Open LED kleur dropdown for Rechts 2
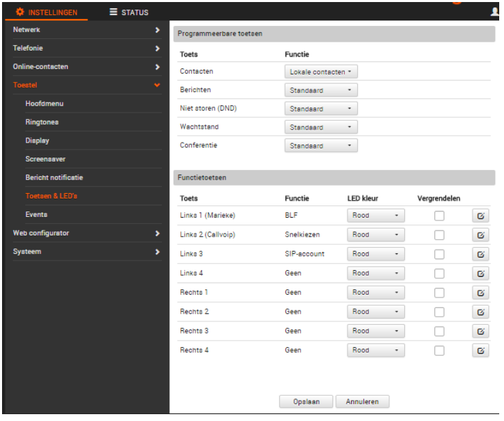 377,313
